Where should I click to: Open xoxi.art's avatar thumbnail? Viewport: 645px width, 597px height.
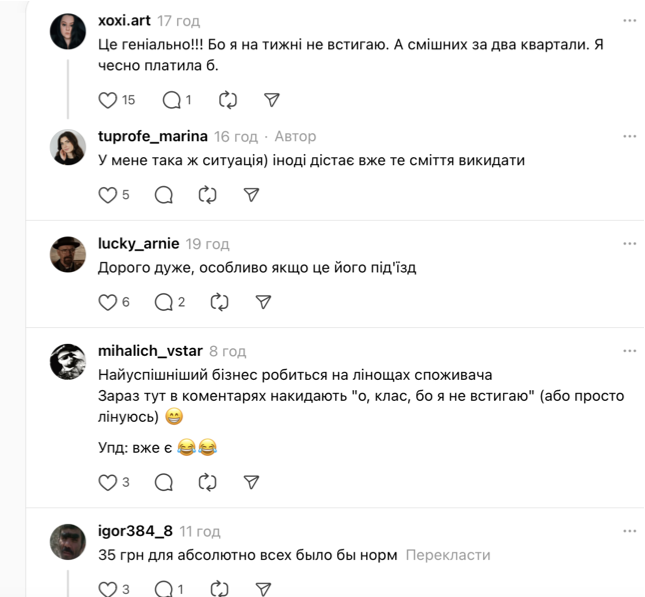pos(68,33)
